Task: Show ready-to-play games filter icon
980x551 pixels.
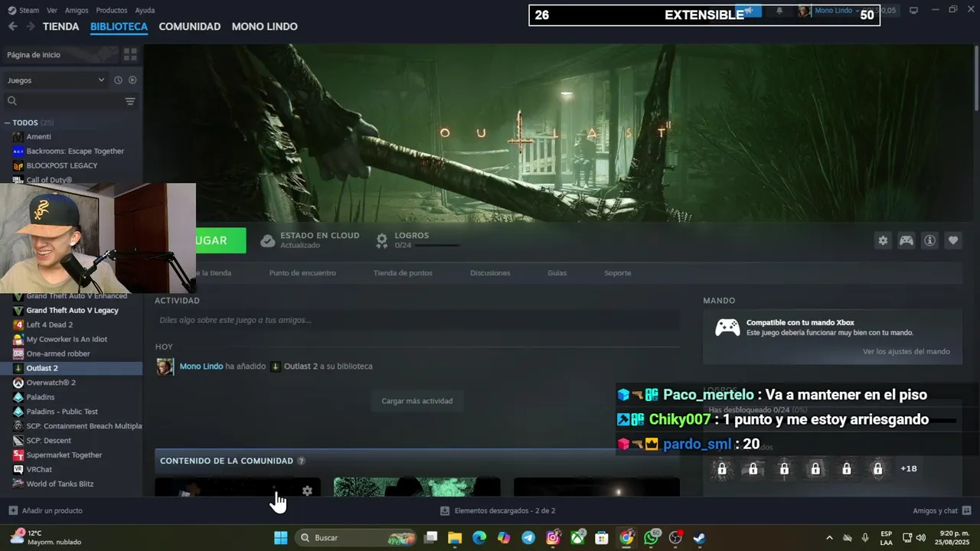Action: pos(132,80)
